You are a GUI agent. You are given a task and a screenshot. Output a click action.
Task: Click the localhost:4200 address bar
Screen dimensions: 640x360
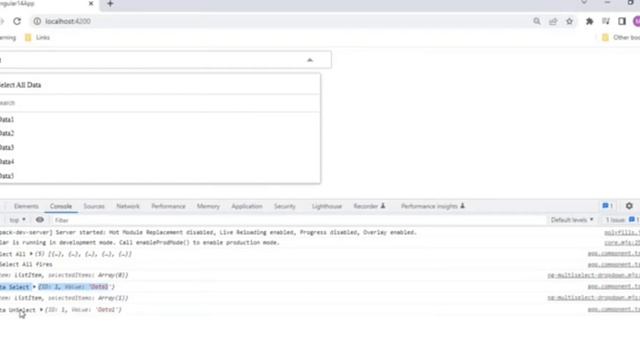pos(282,21)
